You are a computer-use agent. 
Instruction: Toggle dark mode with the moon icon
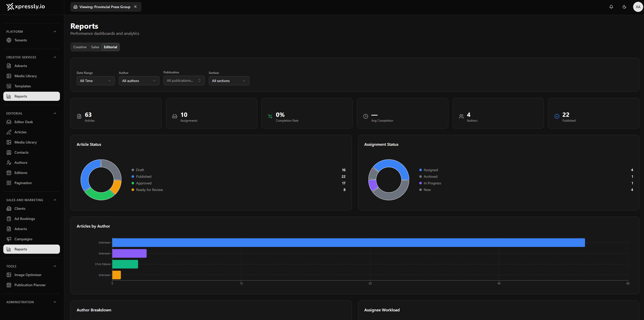[x=625, y=7]
